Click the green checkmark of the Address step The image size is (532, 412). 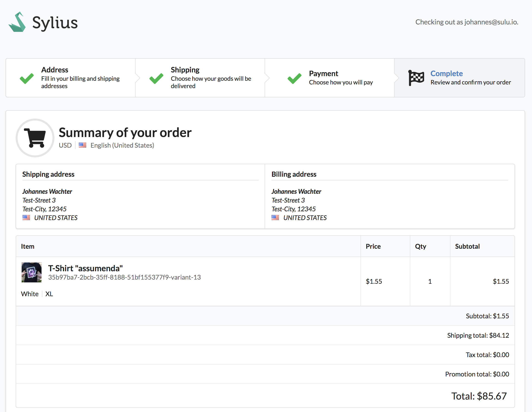27,78
